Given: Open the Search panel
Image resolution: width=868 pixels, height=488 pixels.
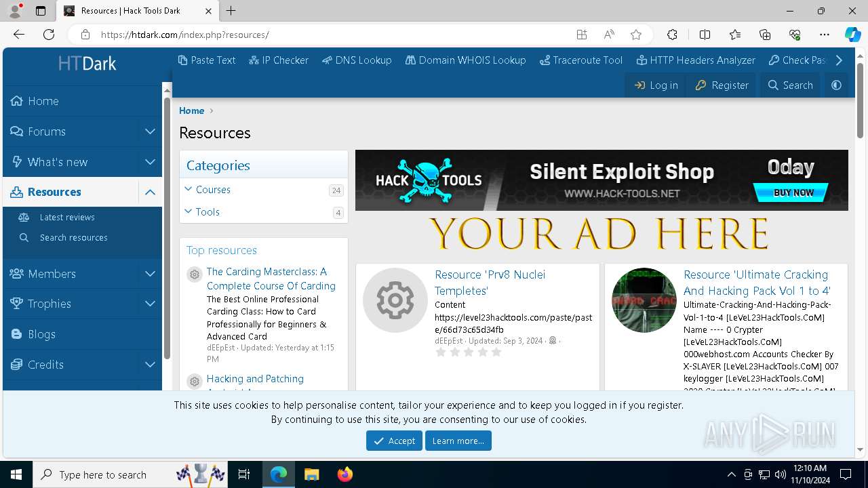Looking at the screenshot, I should [x=790, y=85].
